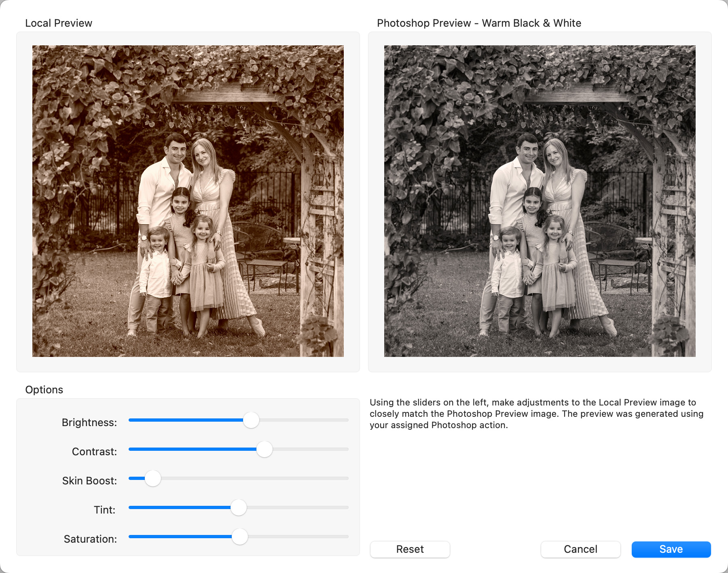Image resolution: width=728 pixels, height=573 pixels.
Task: Click the Skin Boost label
Action: point(89,481)
